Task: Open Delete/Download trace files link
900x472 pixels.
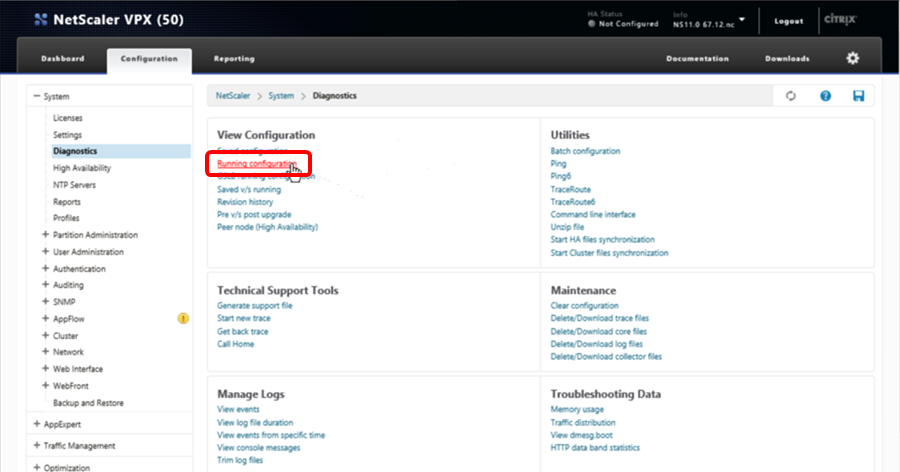Action: tap(600, 318)
